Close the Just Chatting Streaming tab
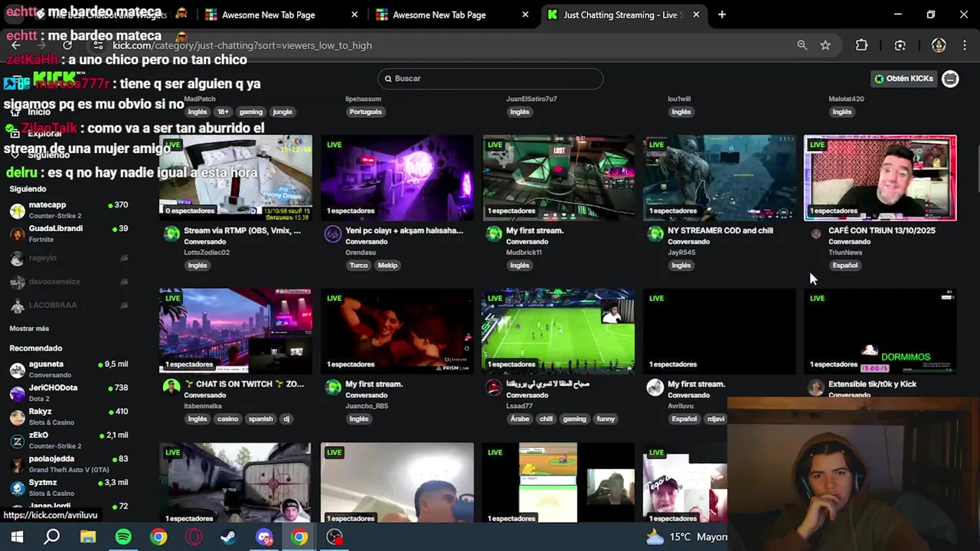The height and width of the screenshot is (551, 980). point(696,15)
